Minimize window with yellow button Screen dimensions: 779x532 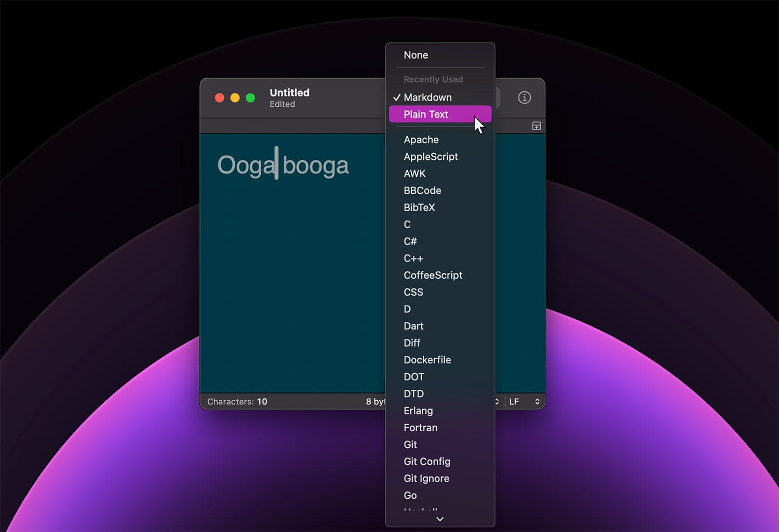tap(235, 98)
